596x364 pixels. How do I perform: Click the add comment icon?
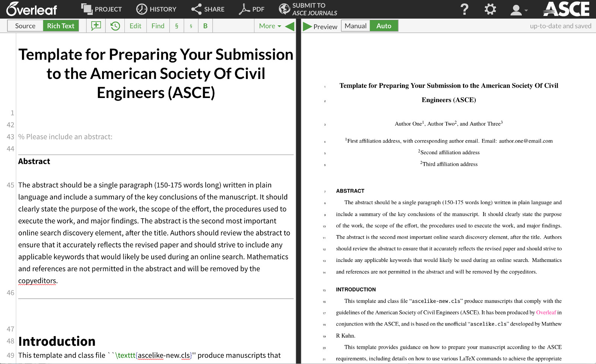click(x=96, y=26)
